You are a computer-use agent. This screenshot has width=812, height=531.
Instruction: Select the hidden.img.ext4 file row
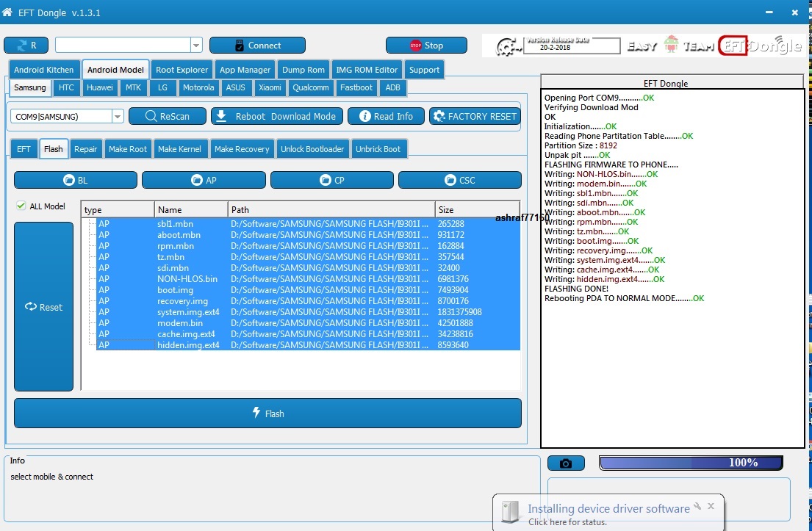[308, 344]
